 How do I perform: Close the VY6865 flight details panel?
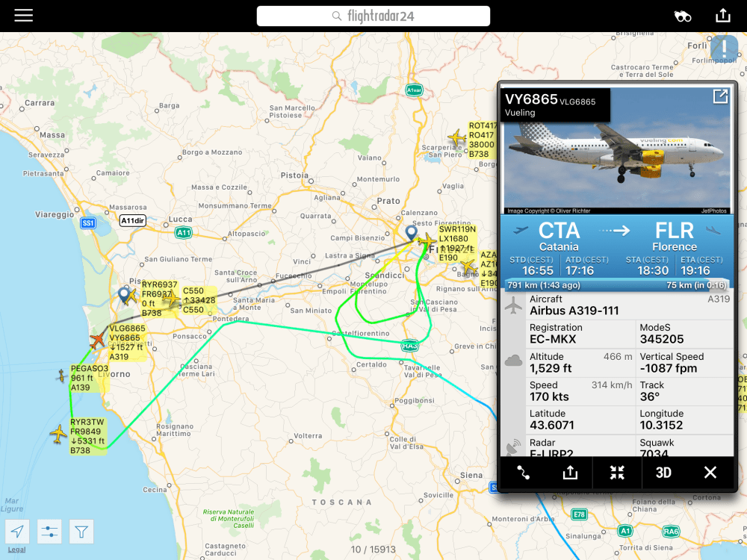pos(710,473)
